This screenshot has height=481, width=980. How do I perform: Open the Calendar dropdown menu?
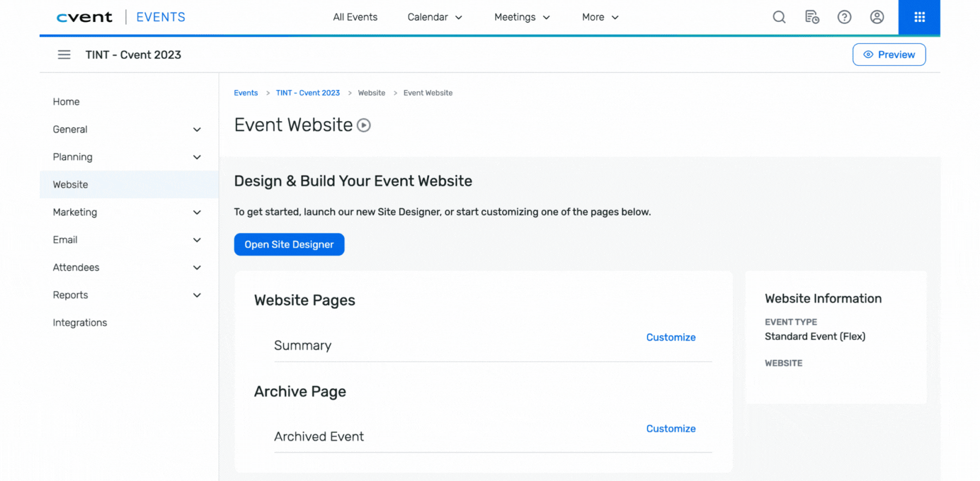pyautogui.click(x=435, y=17)
